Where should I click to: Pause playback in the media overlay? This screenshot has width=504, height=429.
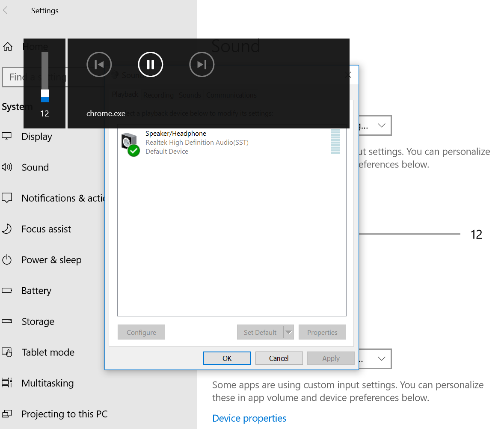coord(151,64)
